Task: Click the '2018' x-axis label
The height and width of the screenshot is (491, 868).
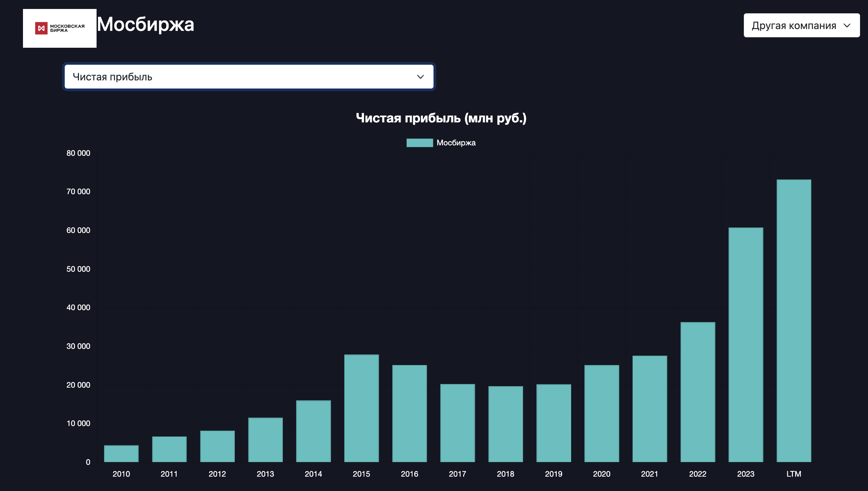Action: 506,474
